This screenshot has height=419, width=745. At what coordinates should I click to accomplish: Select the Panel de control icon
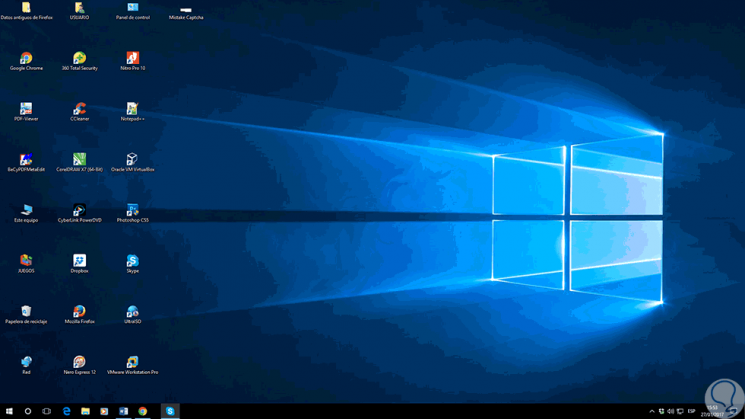[133, 8]
